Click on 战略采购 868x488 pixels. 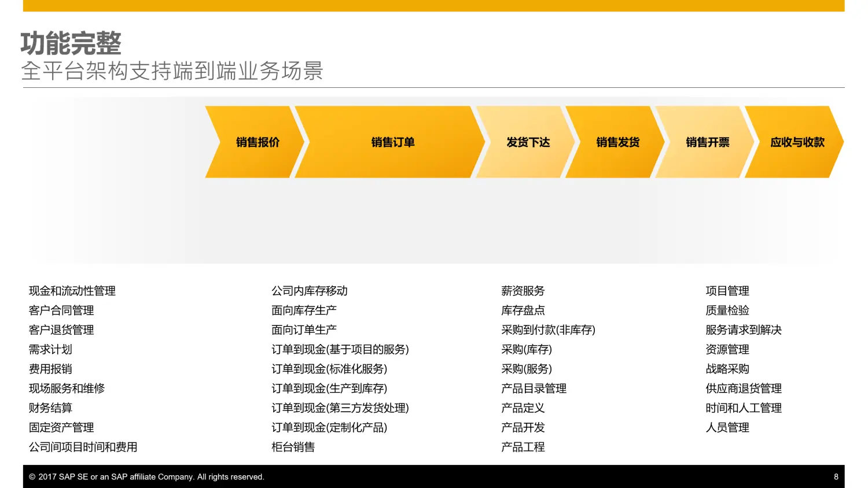[727, 369]
